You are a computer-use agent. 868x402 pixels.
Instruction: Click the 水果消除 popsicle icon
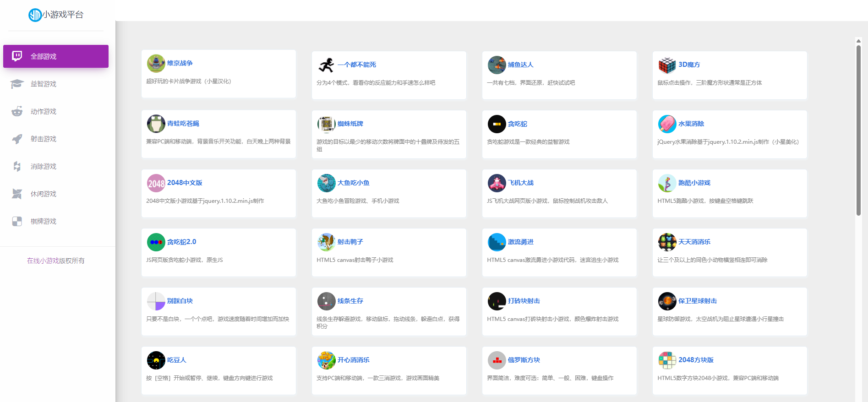click(x=667, y=124)
